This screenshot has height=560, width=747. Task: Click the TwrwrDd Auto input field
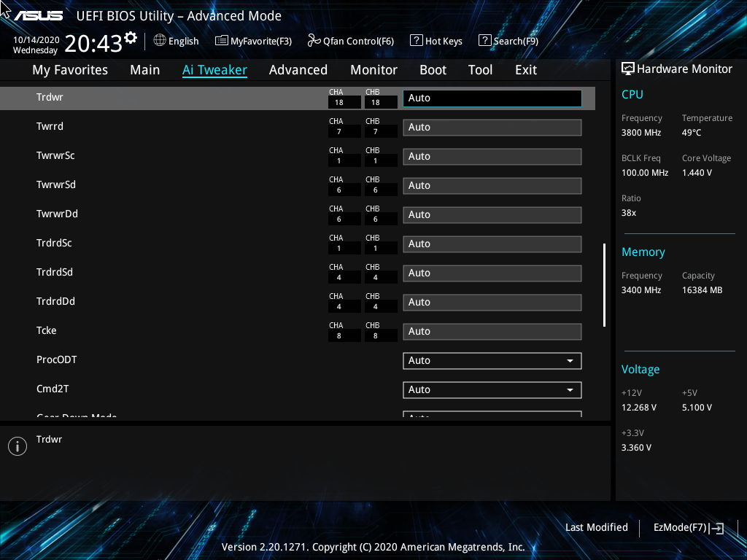pos(492,215)
